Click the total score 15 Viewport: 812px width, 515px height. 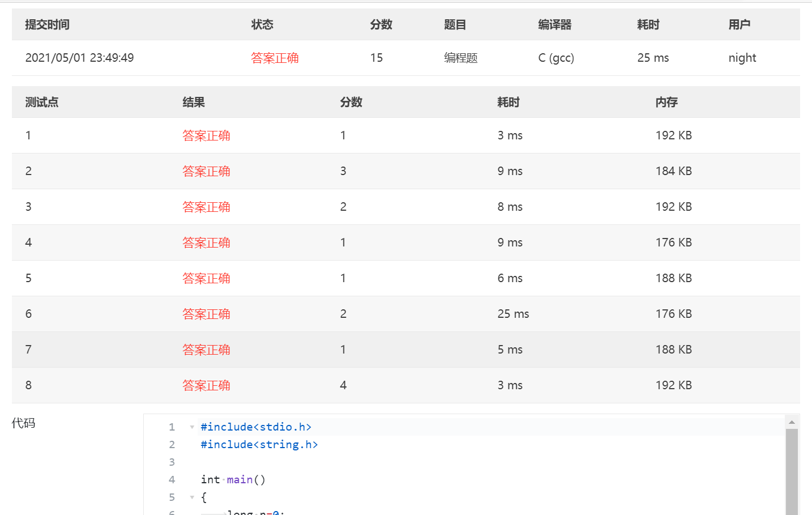click(x=377, y=58)
